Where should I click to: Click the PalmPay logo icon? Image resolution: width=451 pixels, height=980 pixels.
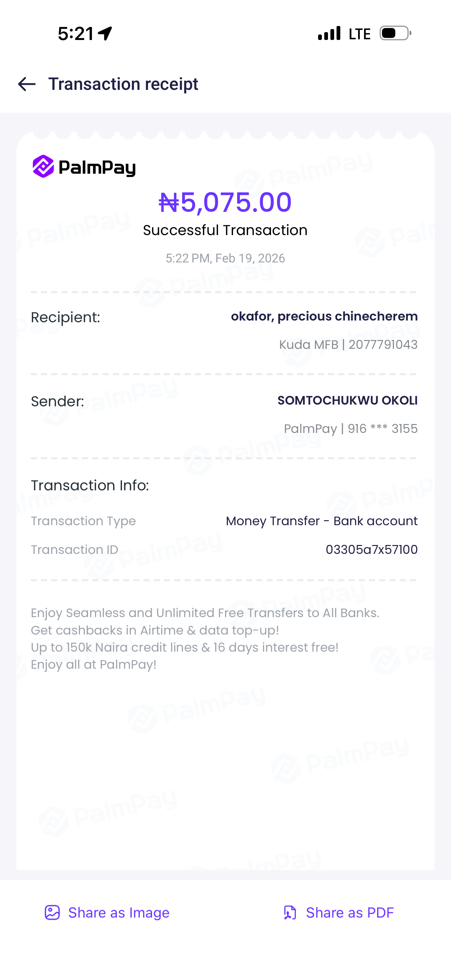(43, 166)
